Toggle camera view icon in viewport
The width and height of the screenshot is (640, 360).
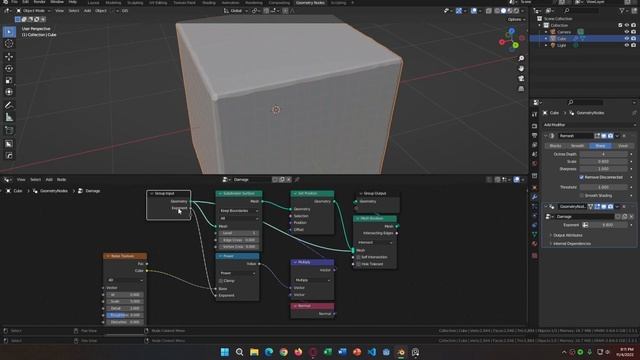coord(521,78)
